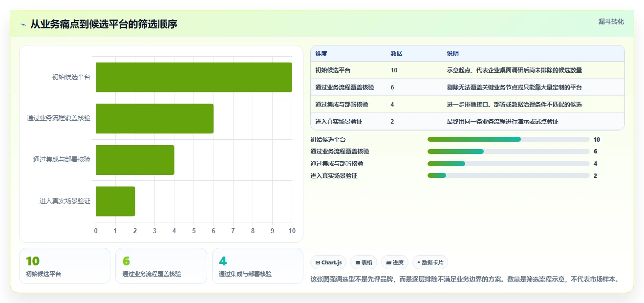Click the 通过集成与部署核验 progress bar

tap(508, 164)
